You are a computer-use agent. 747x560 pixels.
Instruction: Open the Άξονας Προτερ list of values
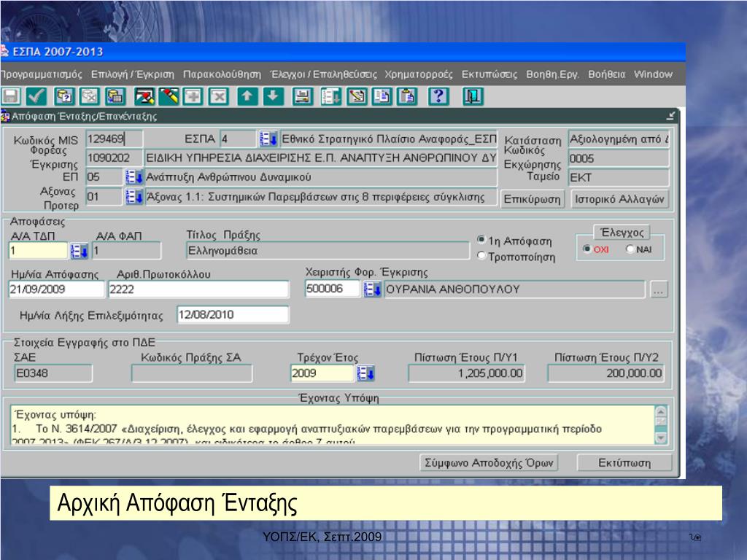tap(134, 197)
